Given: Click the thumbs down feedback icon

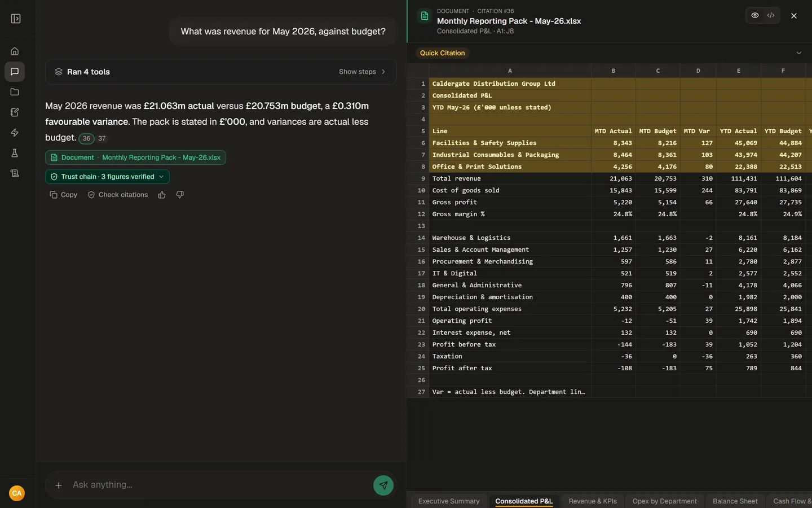Looking at the screenshot, I should (180, 195).
